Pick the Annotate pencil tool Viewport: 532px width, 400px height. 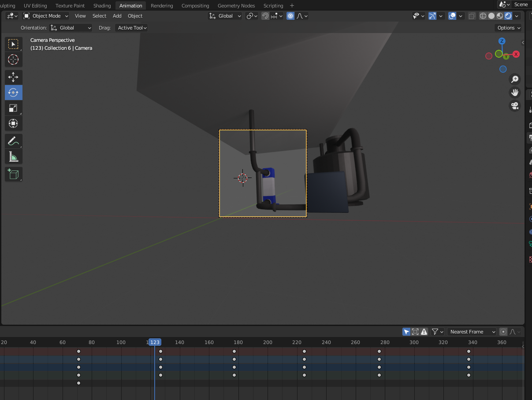coord(13,141)
